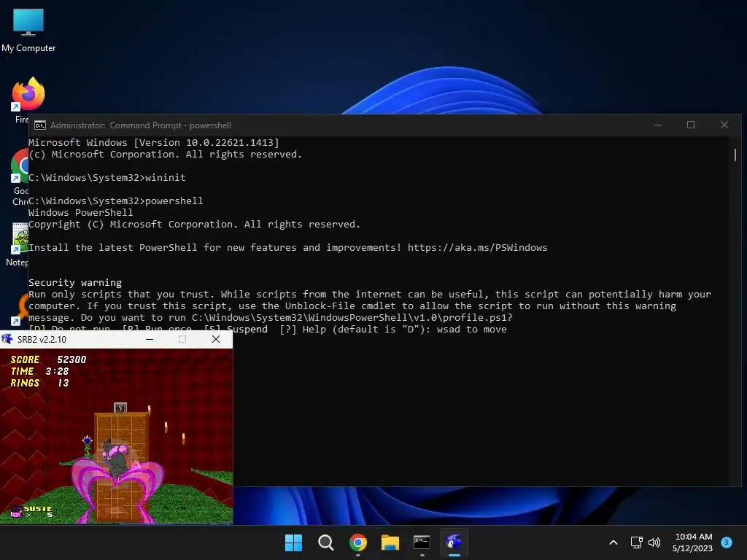The image size is (747, 560).
Task: Open Chrome from the taskbar
Action: click(x=357, y=542)
